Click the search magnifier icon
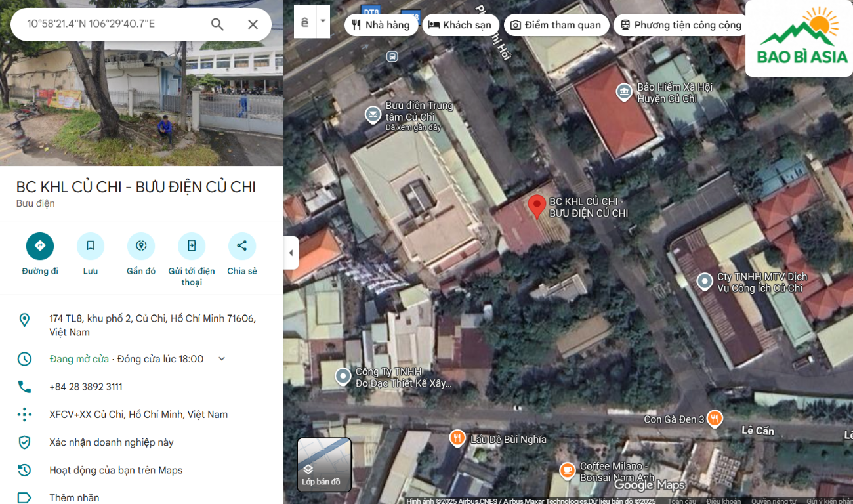Screen dimensions: 853x504 (x=217, y=24)
